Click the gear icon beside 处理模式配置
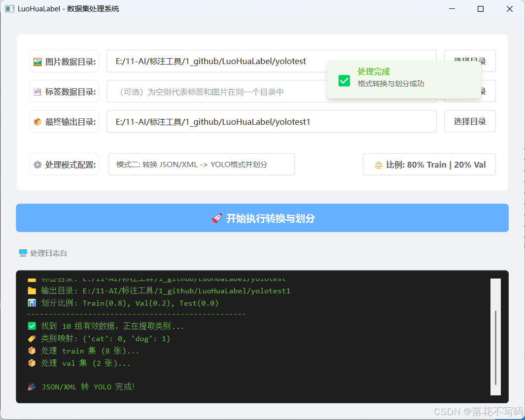Image resolution: width=525 pixels, height=420 pixels. tap(37, 164)
